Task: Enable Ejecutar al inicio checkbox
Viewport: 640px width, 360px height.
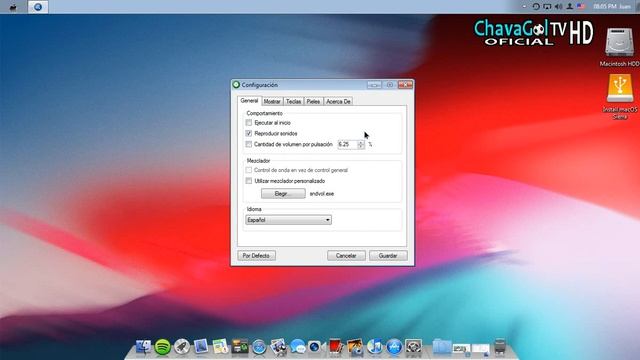Action: pyautogui.click(x=249, y=122)
